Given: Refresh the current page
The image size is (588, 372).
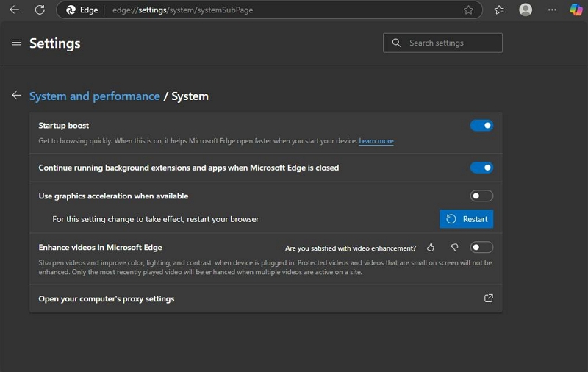Looking at the screenshot, I should click(40, 10).
